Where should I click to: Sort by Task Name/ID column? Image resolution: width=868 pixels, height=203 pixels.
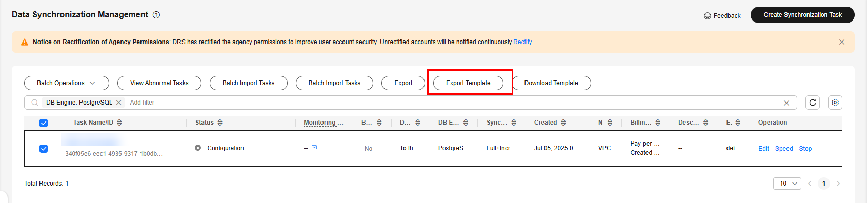(119, 123)
